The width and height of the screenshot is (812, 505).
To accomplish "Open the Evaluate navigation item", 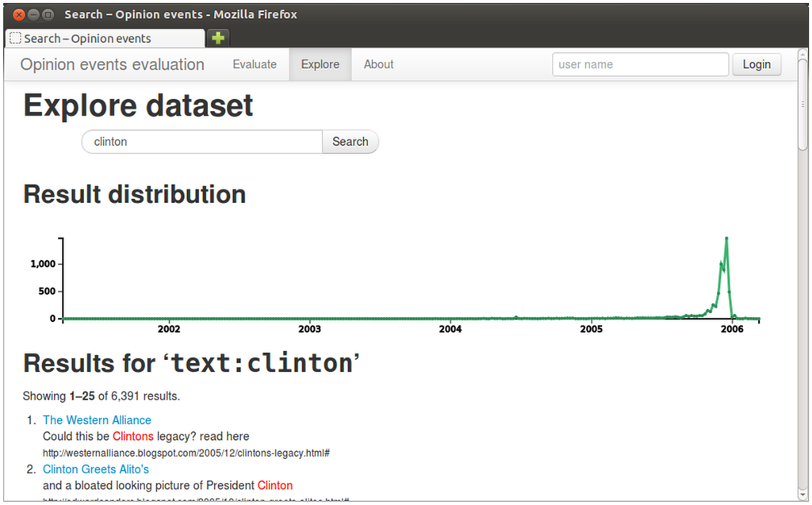I will click(x=255, y=64).
